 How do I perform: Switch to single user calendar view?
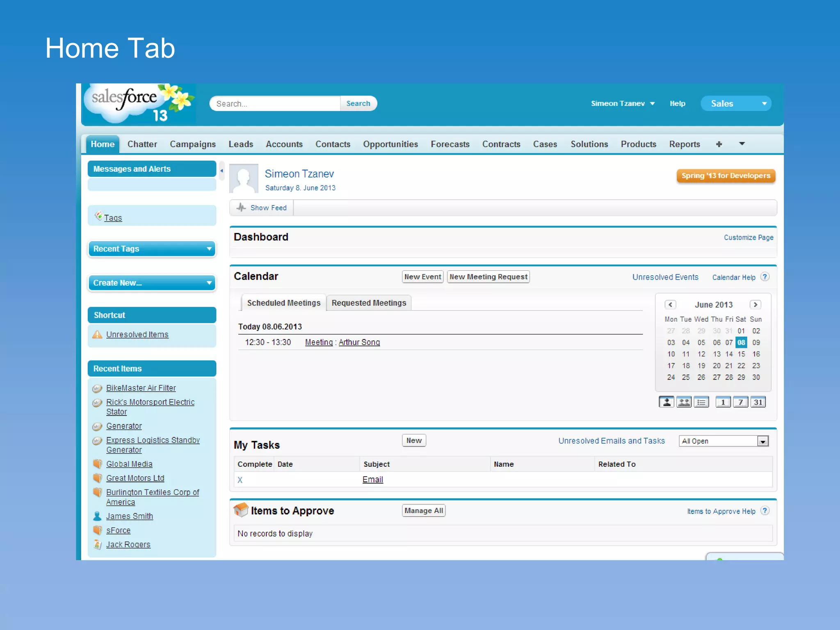pyautogui.click(x=667, y=402)
